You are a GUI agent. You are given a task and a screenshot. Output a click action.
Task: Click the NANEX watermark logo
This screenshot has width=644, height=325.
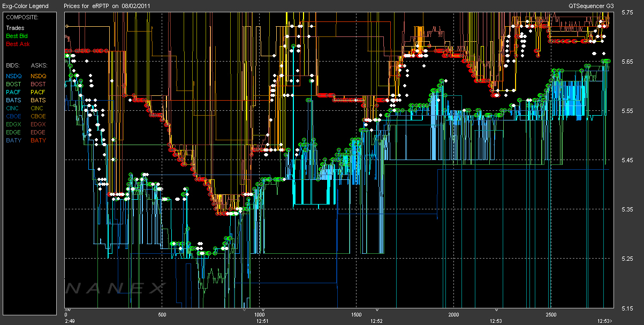point(113,289)
